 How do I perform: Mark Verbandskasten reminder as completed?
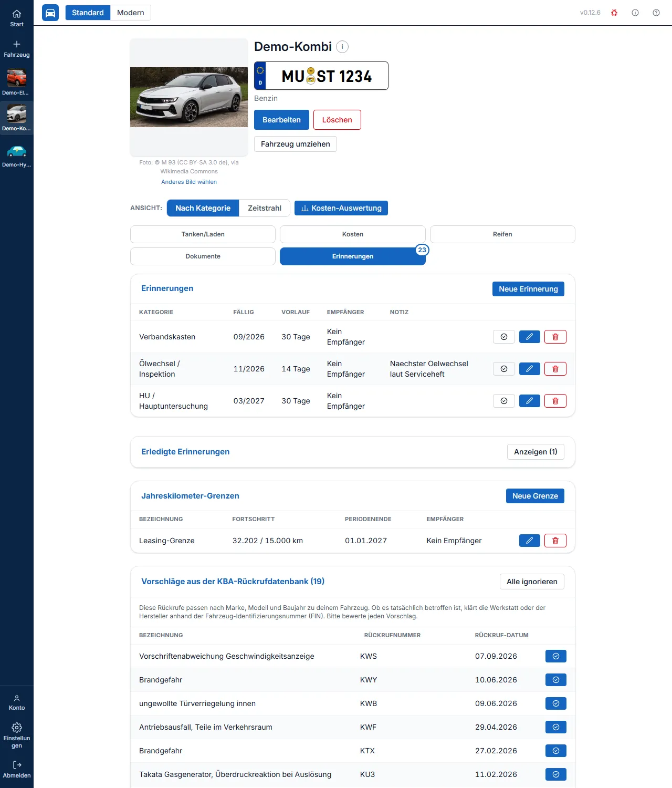pyautogui.click(x=504, y=337)
